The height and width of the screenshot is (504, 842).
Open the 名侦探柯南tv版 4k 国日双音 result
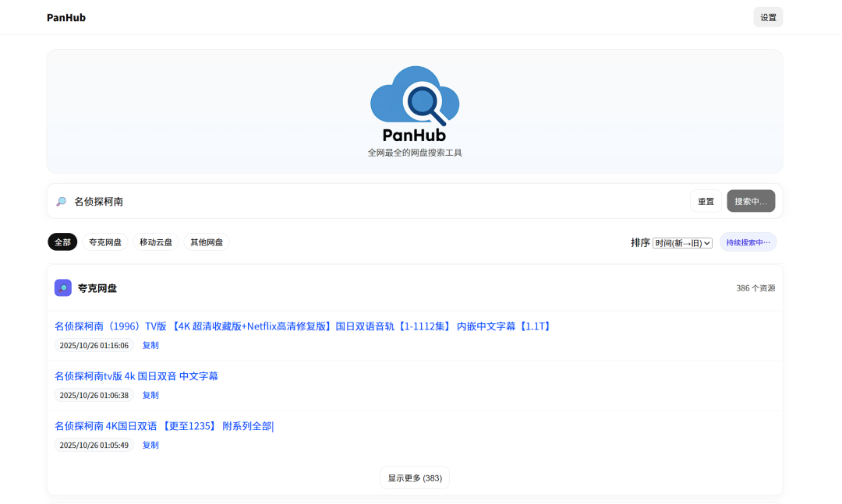coord(136,376)
